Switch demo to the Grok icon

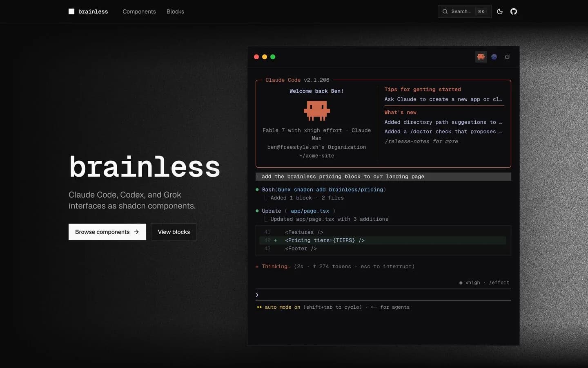(x=507, y=57)
